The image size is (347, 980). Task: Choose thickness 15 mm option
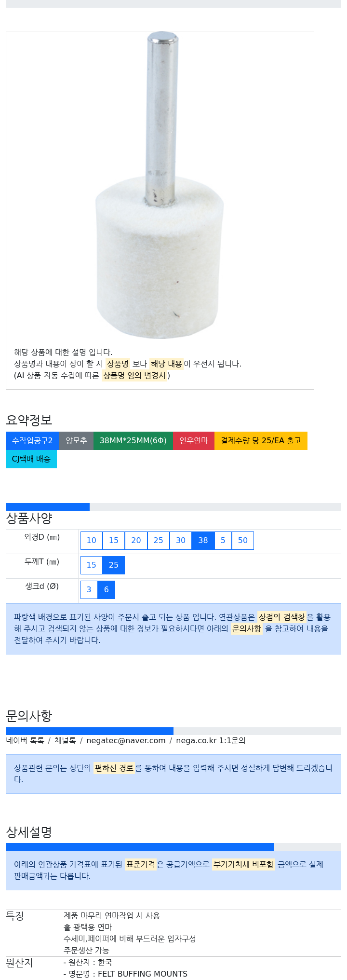tap(92, 565)
